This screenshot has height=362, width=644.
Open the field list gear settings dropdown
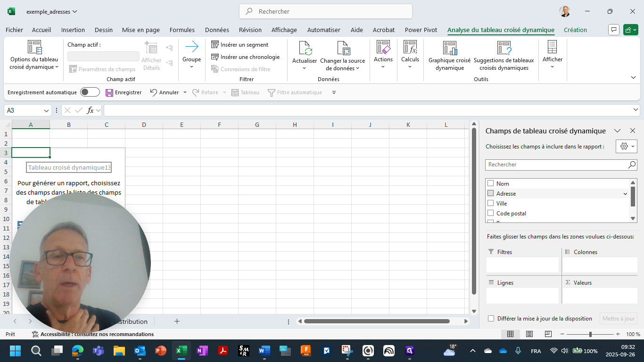click(x=627, y=147)
